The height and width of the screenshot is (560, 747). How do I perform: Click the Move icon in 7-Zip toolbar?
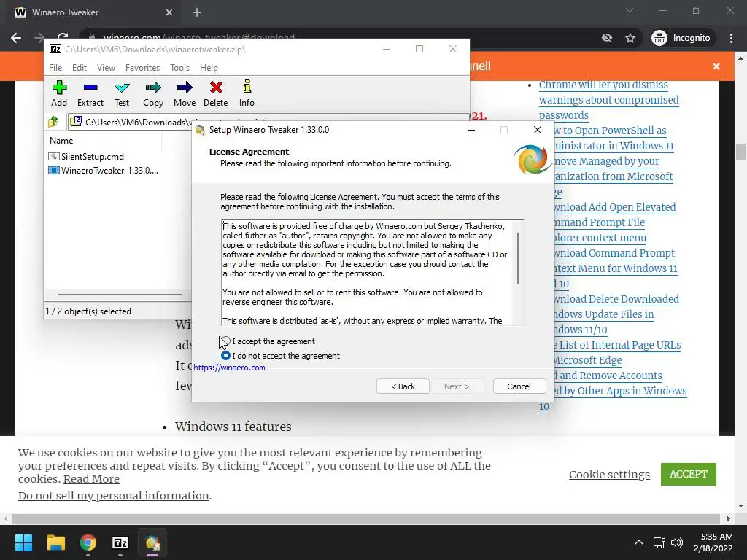click(x=185, y=93)
